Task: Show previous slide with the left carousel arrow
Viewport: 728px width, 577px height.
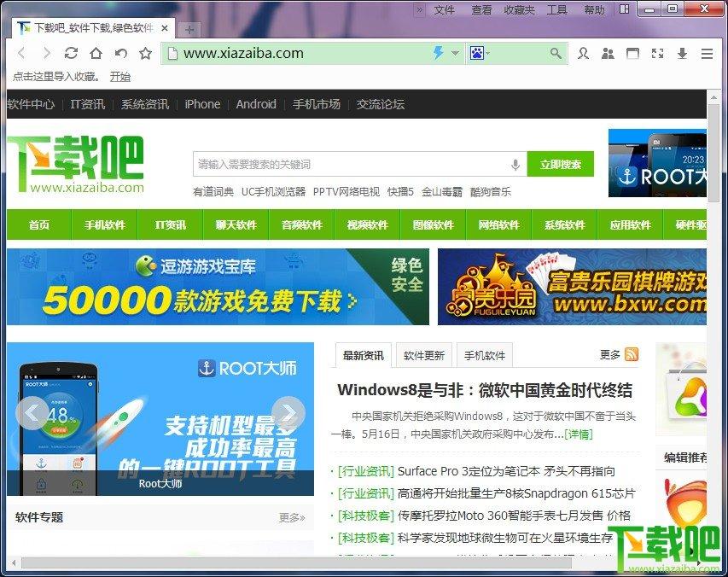Action: (x=32, y=412)
